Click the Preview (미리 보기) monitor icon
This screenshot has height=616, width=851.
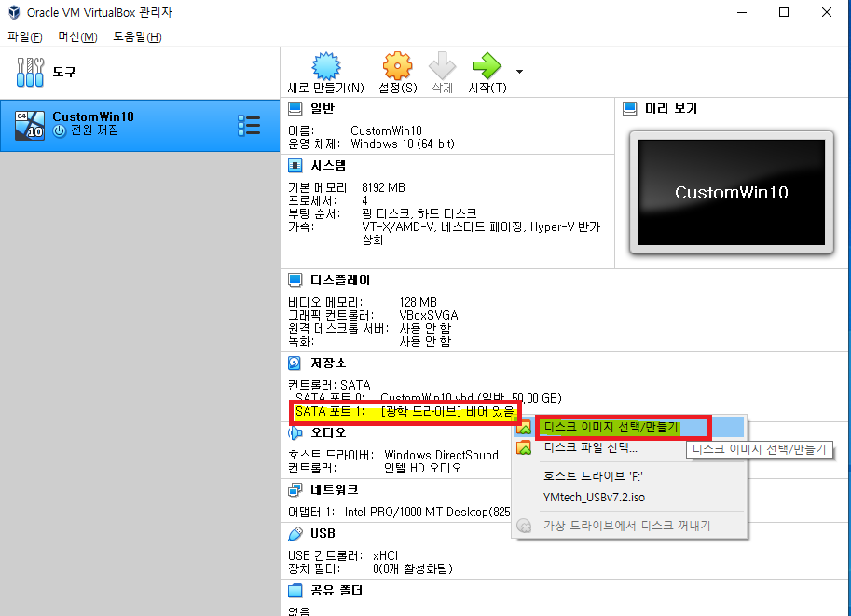click(629, 108)
